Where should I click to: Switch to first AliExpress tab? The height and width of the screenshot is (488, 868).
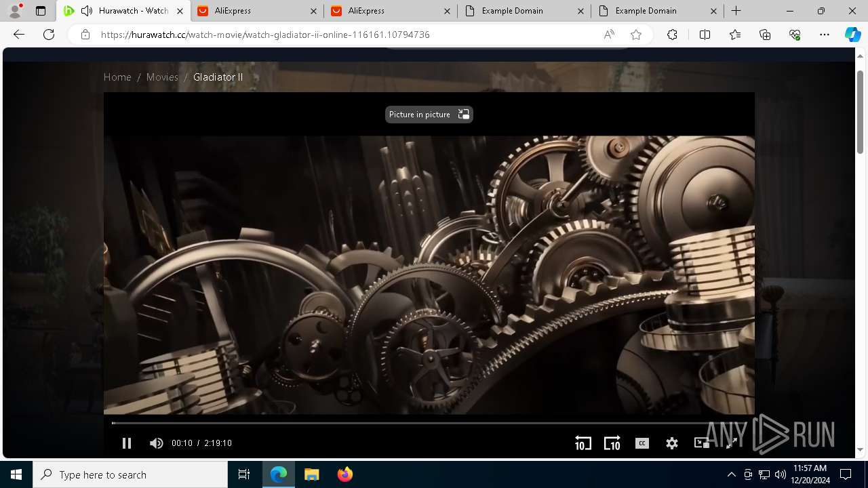coord(258,11)
